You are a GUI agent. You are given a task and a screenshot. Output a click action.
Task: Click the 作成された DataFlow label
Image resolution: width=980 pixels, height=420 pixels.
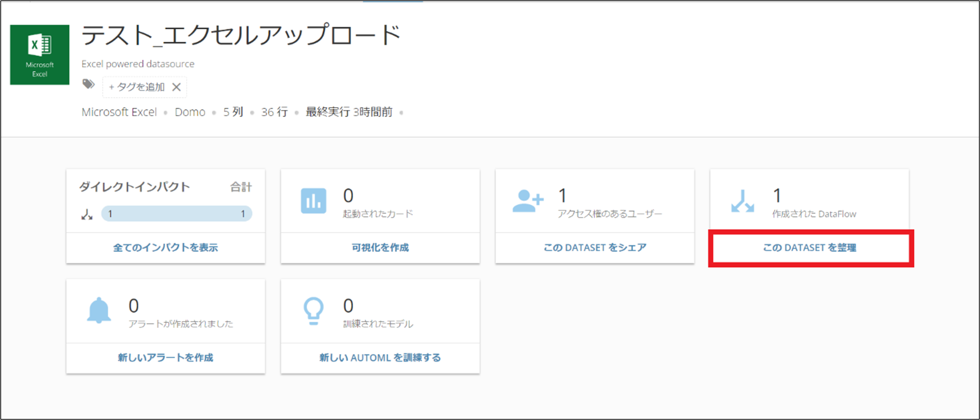click(x=814, y=214)
